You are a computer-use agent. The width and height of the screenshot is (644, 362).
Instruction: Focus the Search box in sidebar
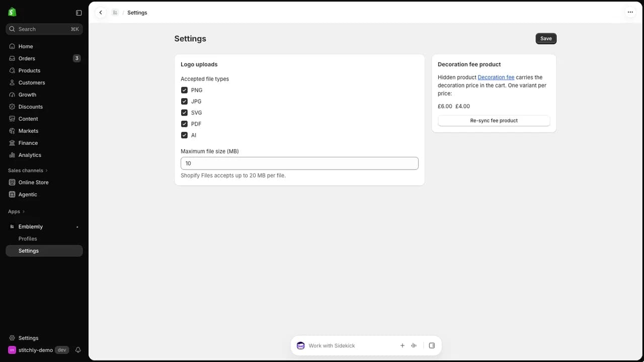44,29
